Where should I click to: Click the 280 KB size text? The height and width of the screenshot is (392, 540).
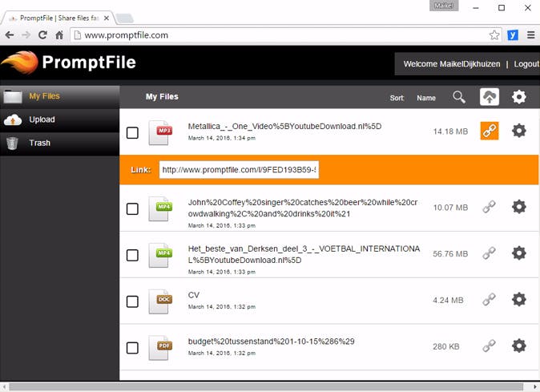(446, 346)
